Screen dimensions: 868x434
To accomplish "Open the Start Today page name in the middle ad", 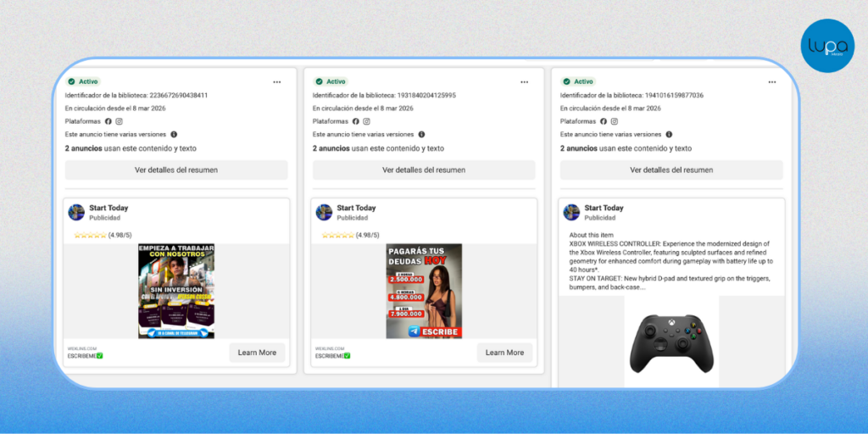I will pos(356,208).
